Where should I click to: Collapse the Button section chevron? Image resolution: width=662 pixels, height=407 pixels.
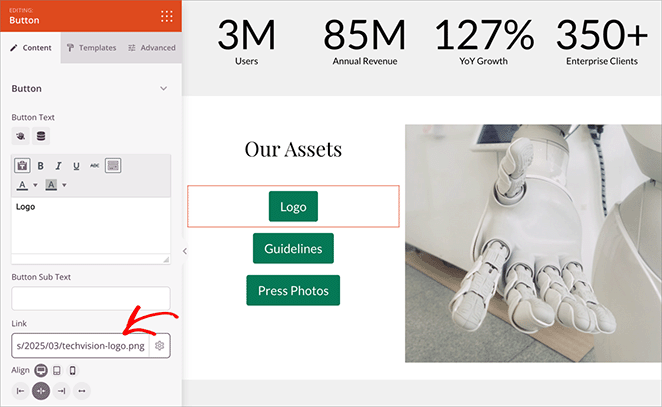coord(163,89)
